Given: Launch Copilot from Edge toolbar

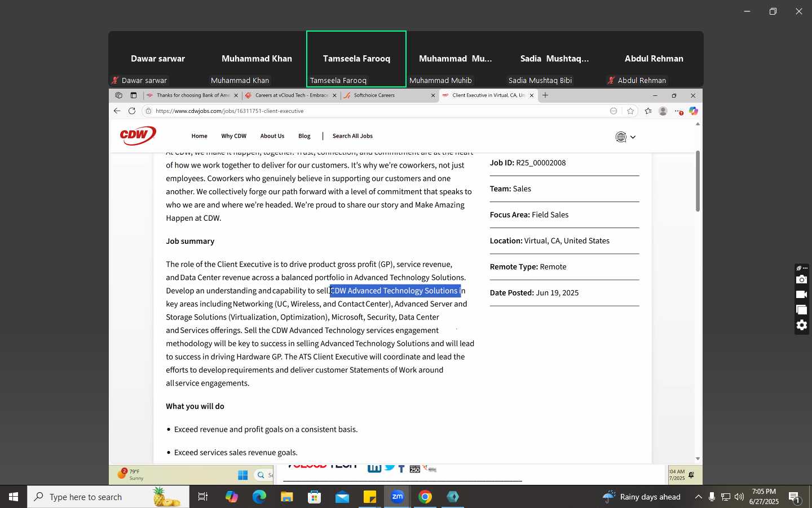Looking at the screenshot, I should pos(694,111).
